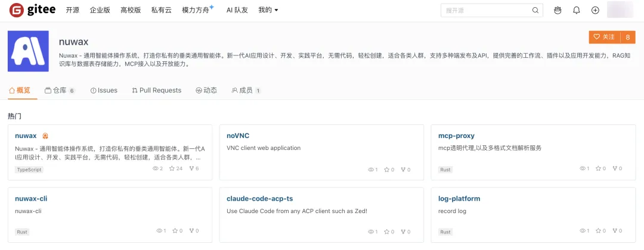The width and height of the screenshot is (644, 250).
Task: Click the fork icon on mcp-proxy card
Action: click(614, 168)
